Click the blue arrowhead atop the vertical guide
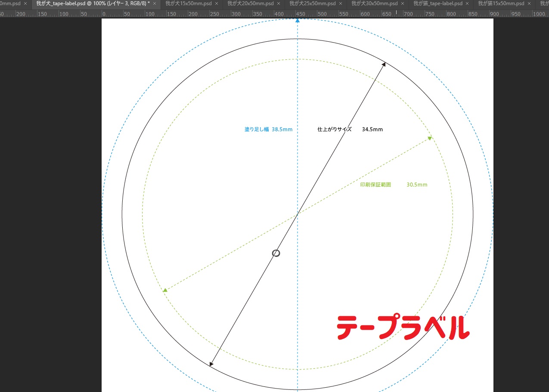This screenshot has width=549, height=392. pyautogui.click(x=298, y=21)
